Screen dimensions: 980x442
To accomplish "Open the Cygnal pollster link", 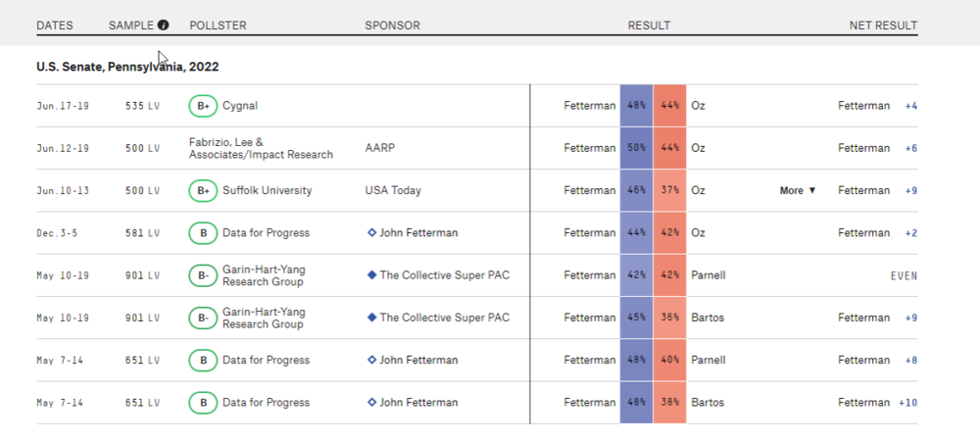I will (240, 106).
